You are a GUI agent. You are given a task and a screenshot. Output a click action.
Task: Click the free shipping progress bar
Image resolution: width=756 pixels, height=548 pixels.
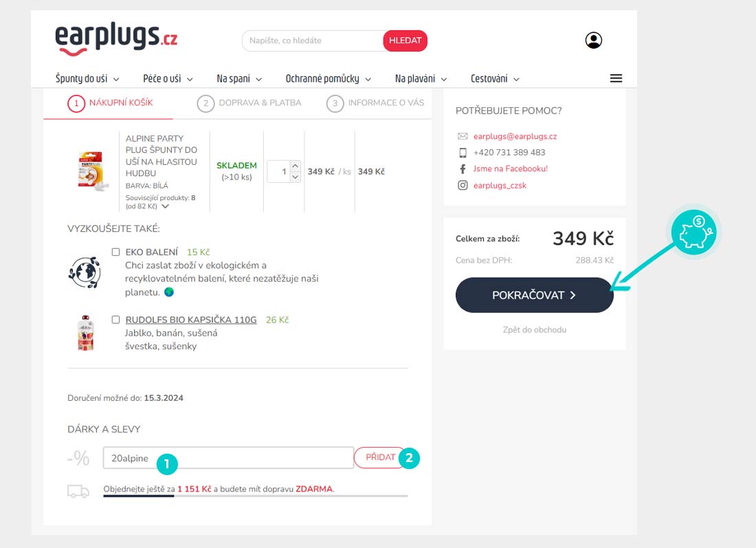[256, 496]
